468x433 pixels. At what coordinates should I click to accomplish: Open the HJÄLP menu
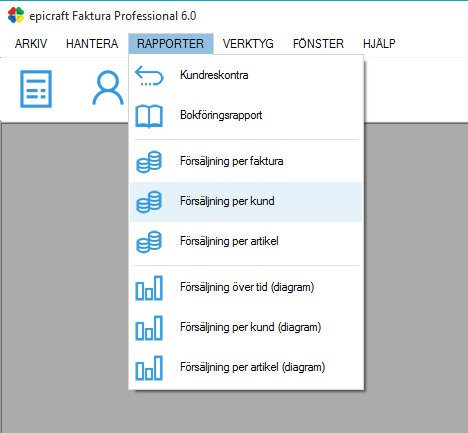click(x=379, y=44)
